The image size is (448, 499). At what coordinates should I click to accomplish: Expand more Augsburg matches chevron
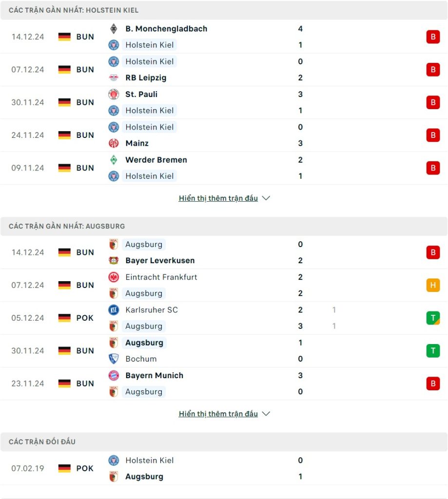point(266,414)
